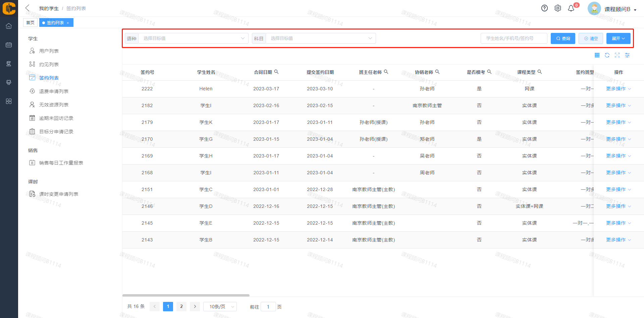Viewport: 644px width, 318px height.
Task: Toggle fullscreen table view icon
Action: coord(617,55)
